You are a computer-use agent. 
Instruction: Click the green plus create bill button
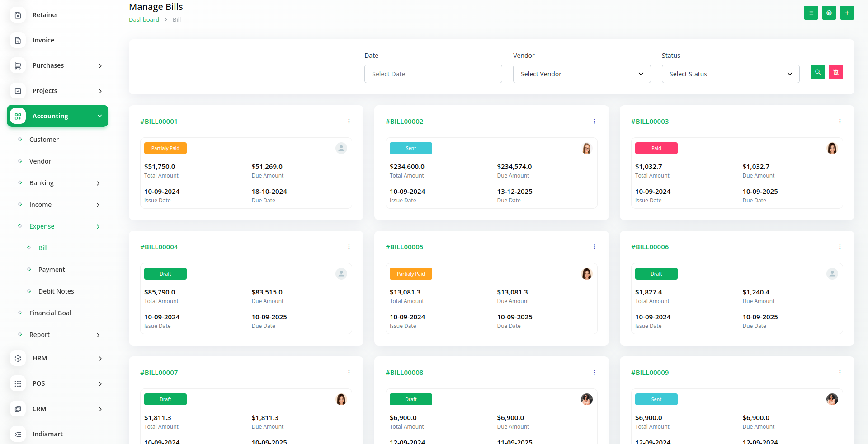click(x=847, y=13)
